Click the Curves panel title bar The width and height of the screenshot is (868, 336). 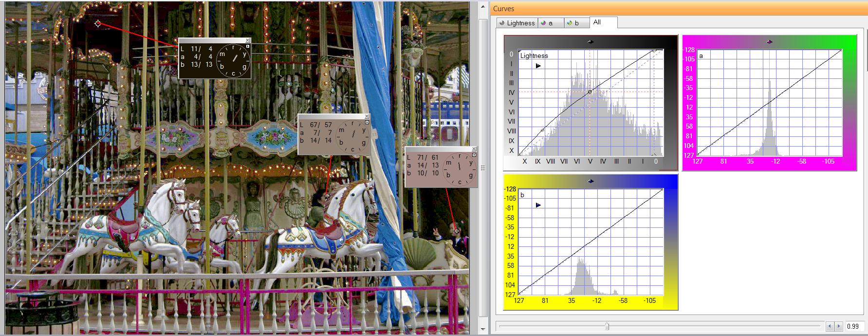pyautogui.click(x=679, y=8)
